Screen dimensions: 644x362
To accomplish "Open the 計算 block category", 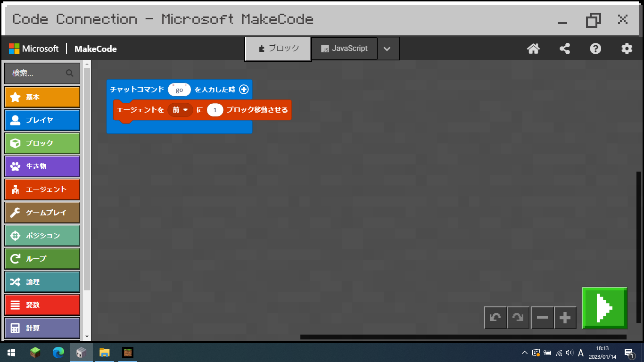I will (42, 328).
